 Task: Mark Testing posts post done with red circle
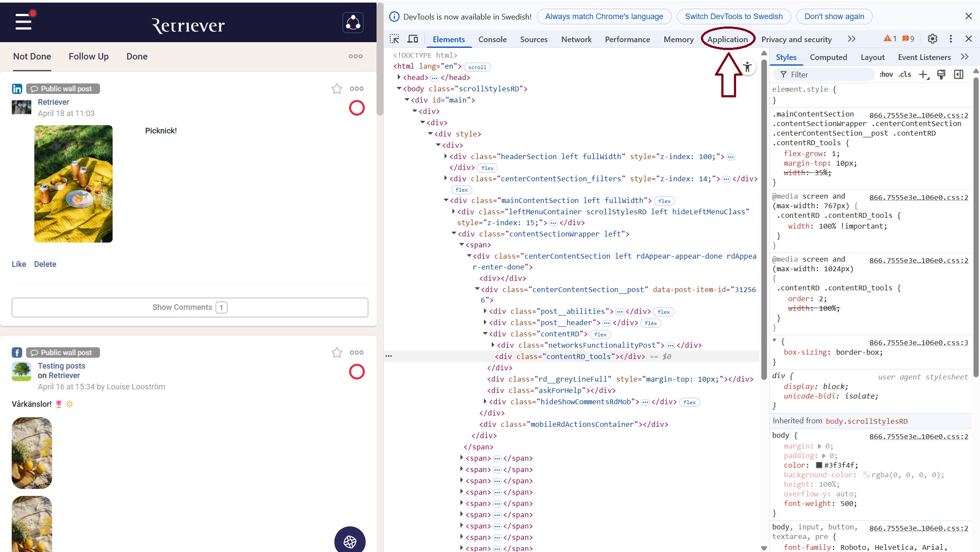click(357, 372)
